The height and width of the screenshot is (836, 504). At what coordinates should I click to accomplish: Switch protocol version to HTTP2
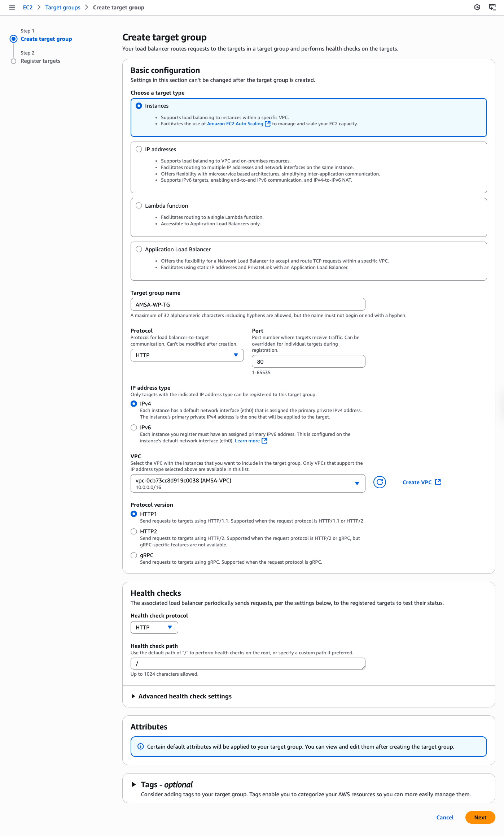click(x=134, y=532)
